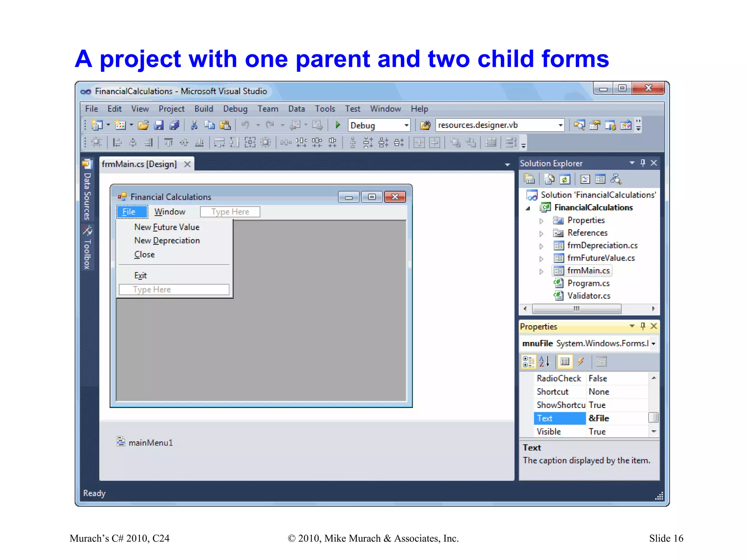
Task: Click the Align to Grid layout icon
Action: 96,142
